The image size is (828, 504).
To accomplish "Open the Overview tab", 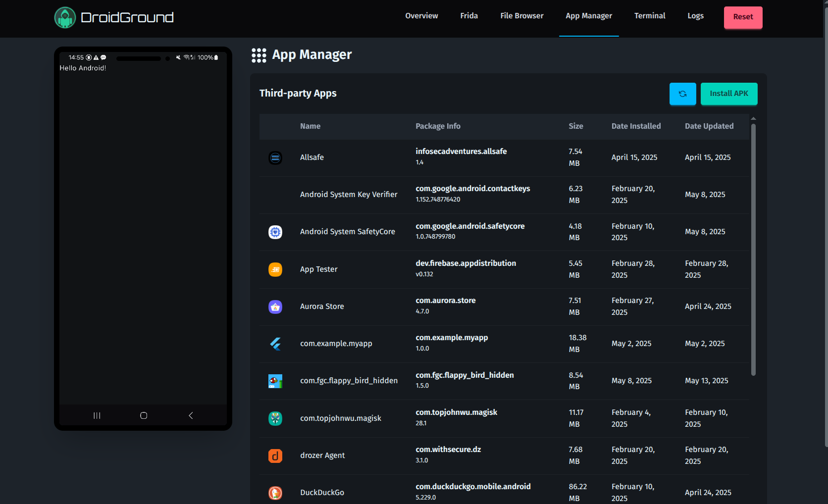I will 421,16.
